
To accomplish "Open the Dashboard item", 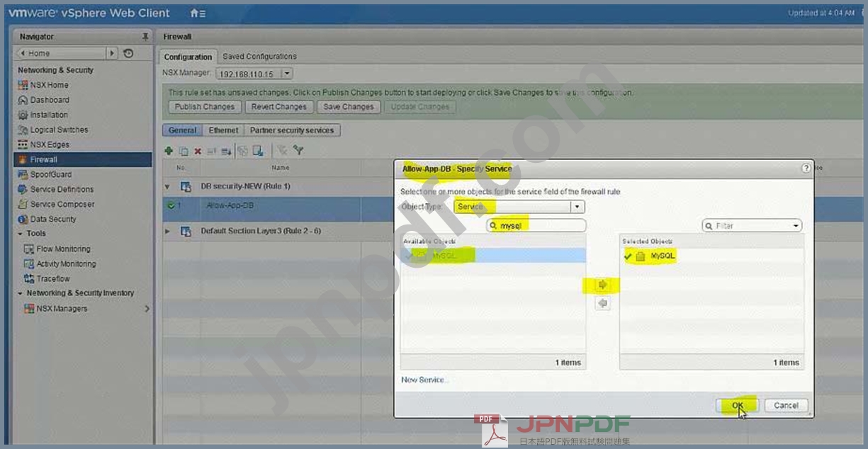I will 50,100.
